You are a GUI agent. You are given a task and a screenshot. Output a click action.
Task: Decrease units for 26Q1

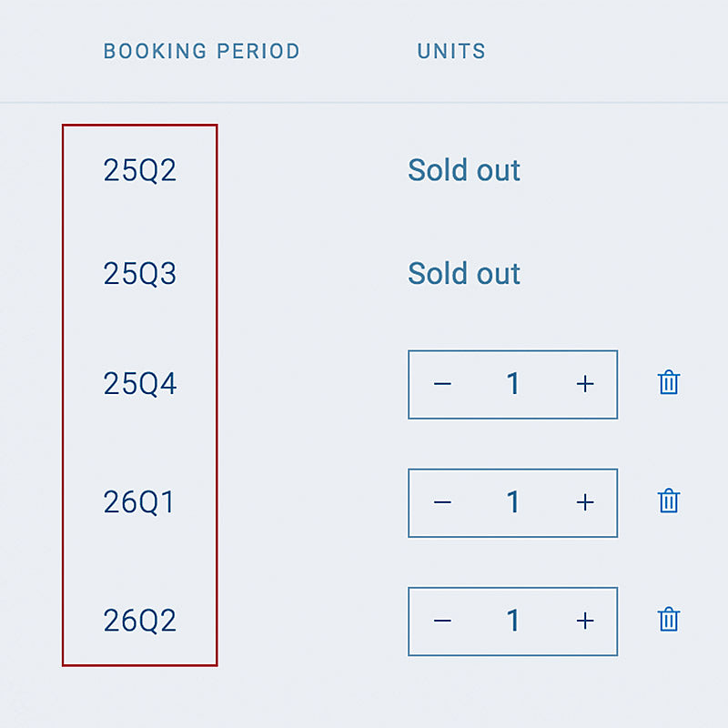(x=442, y=502)
